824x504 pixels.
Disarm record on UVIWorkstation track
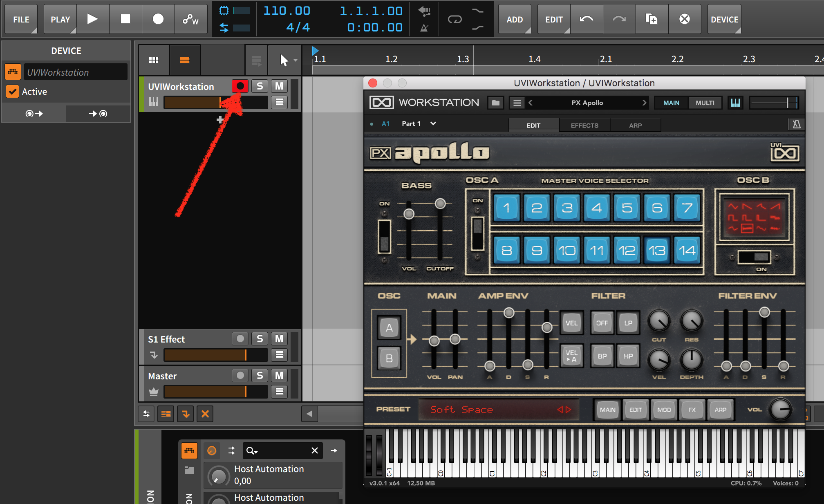click(240, 86)
